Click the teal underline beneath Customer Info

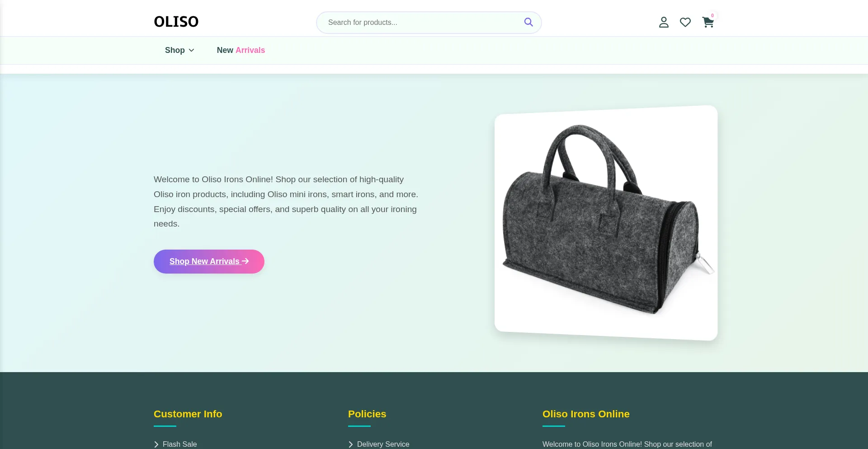(x=165, y=426)
